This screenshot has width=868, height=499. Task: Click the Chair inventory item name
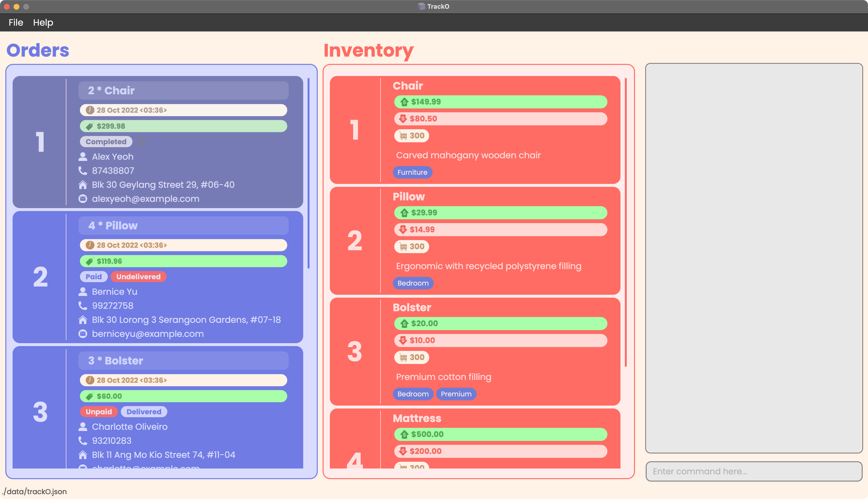(408, 86)
